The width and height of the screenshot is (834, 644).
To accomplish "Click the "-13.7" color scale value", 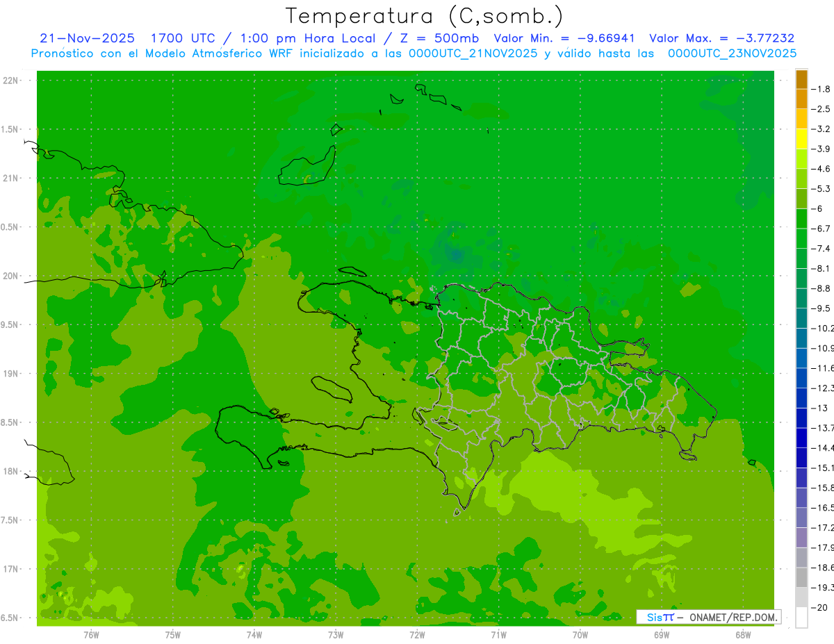I will point(822,428).
